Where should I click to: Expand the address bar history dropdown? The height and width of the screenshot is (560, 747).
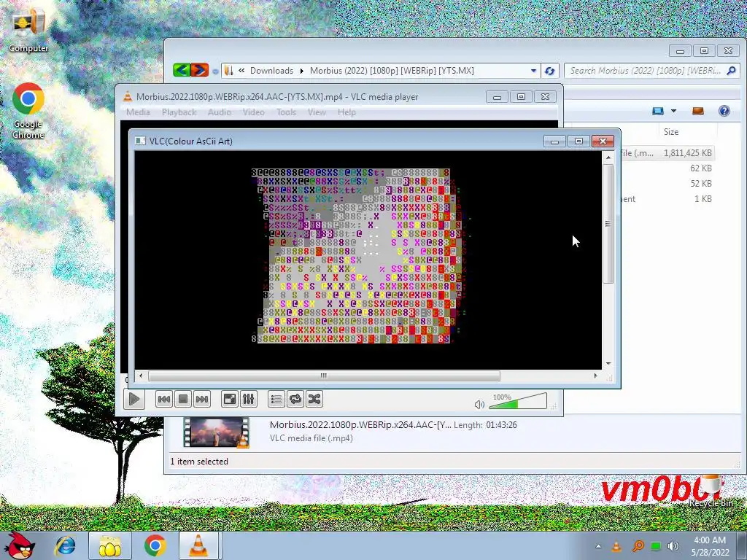[x=533, y=71]
